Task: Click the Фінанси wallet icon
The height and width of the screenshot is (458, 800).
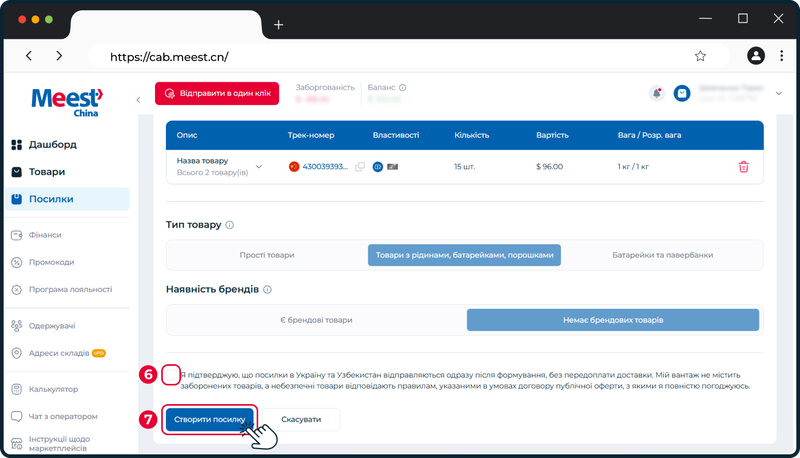Action: pyautogui.click(x=17, y=235)
